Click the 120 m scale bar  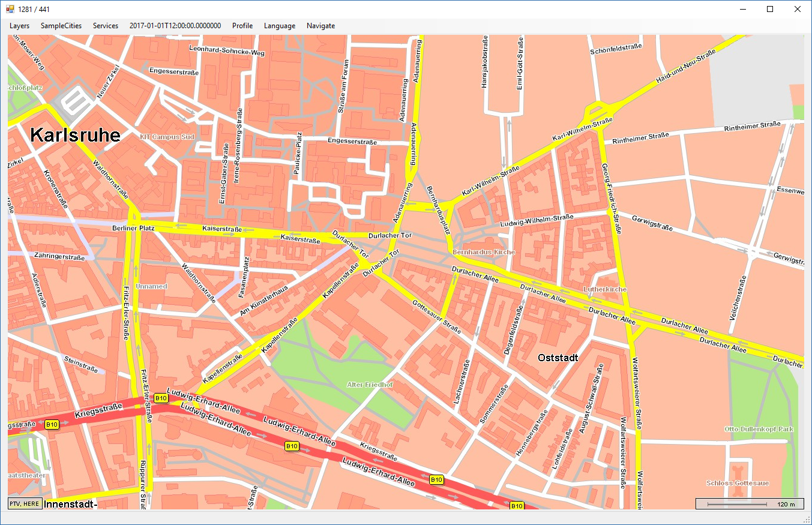click(749, 504)
